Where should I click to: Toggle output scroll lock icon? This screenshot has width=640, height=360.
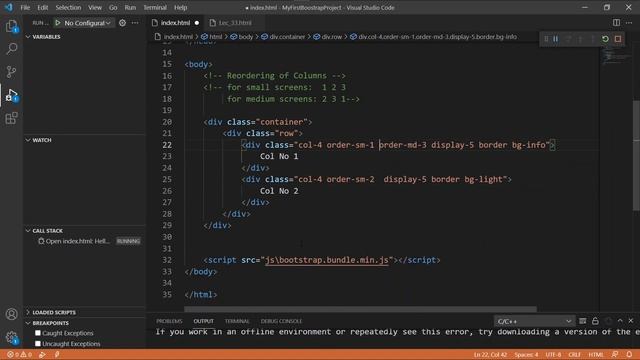(x=595, y=321)
